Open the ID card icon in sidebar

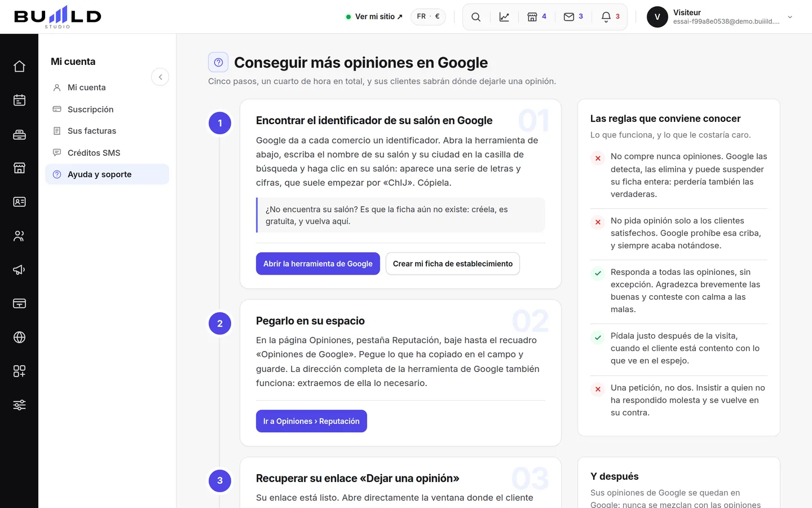19,202
